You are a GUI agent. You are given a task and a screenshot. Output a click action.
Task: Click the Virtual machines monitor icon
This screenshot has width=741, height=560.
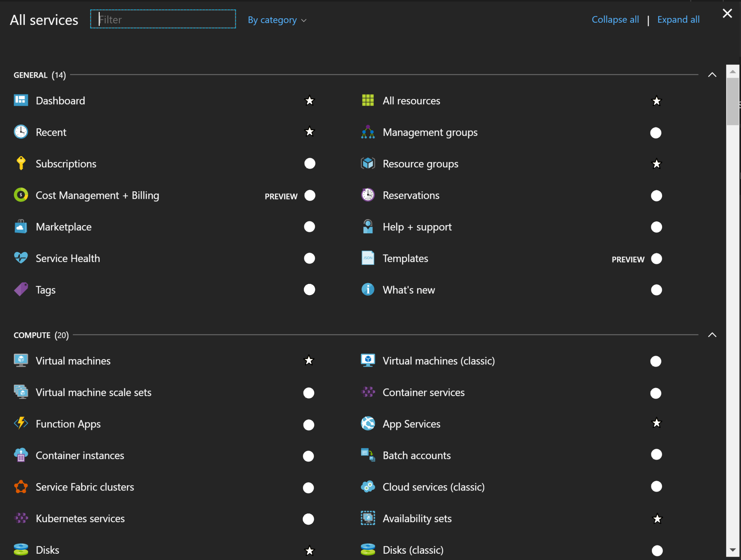pyautogui.click(x=21, y=360)
